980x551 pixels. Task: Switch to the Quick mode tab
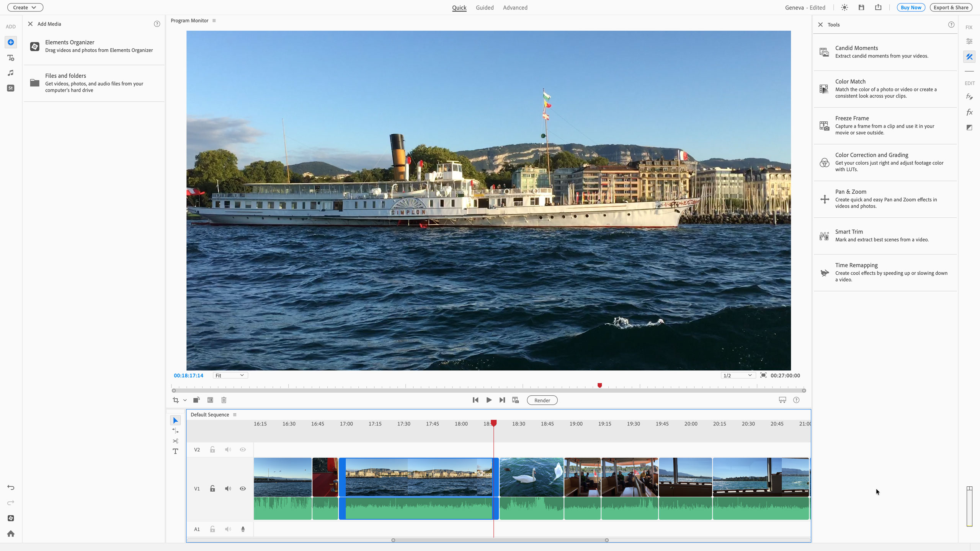(459, 8)
